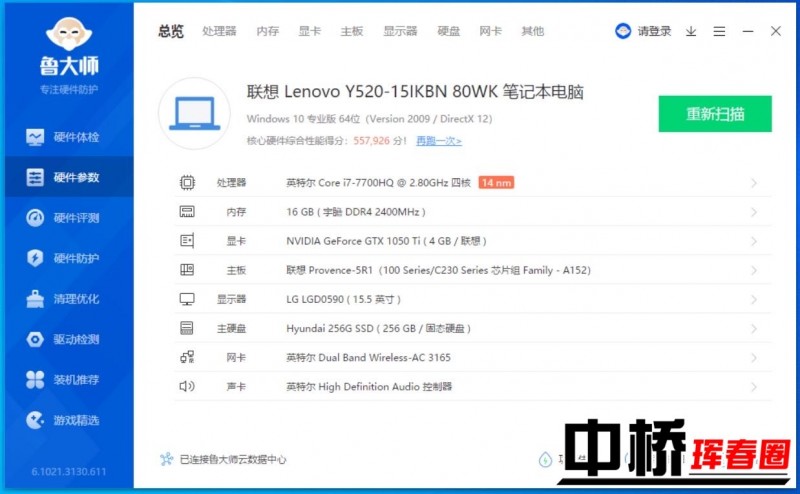
Task: Switch to the 硬盘 tab
Action: point(449,31)
